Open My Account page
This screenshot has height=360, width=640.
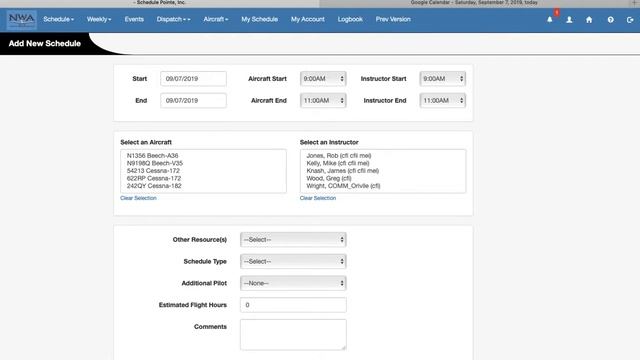click(307, 19)
